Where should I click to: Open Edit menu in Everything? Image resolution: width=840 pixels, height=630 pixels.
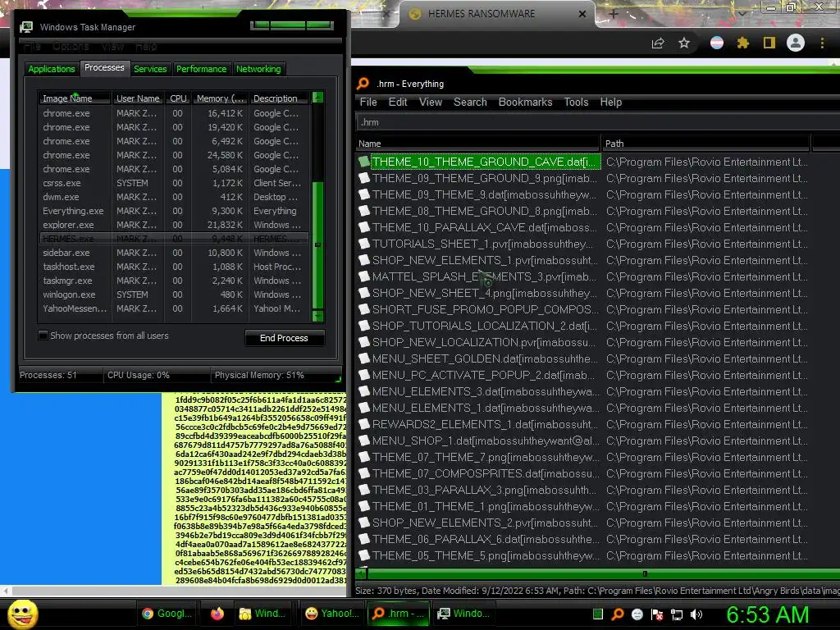pos(398,103)
